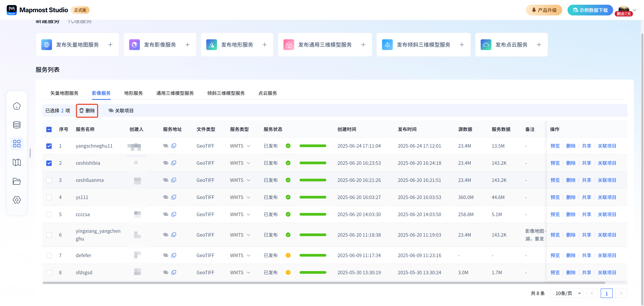644x306 pixels.
Task: Open the folder icon in left sidebar
Action: click(x=17, y=181)
